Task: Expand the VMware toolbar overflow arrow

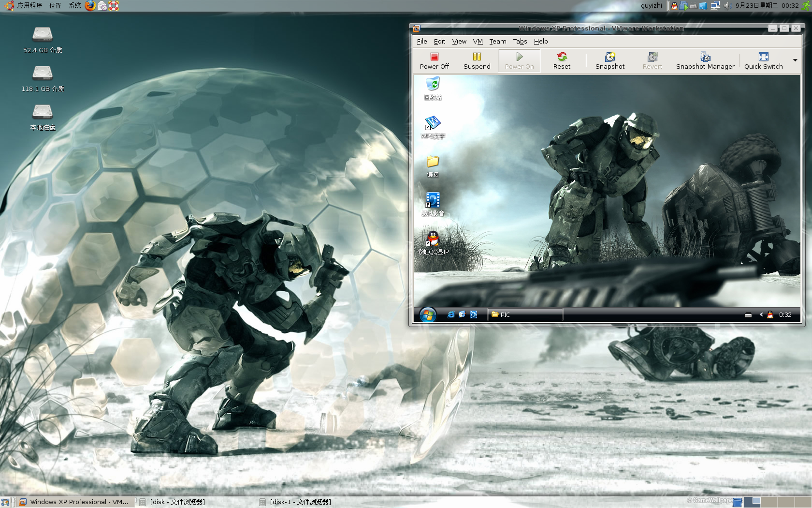Action: click(x=795, y=60)
